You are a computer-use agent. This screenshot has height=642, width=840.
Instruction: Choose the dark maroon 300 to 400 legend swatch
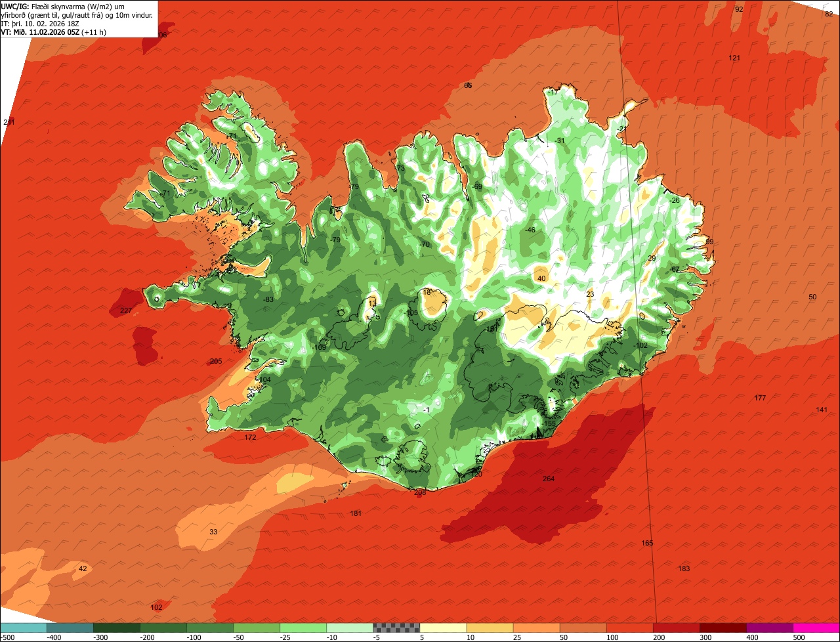pos(723,628)
